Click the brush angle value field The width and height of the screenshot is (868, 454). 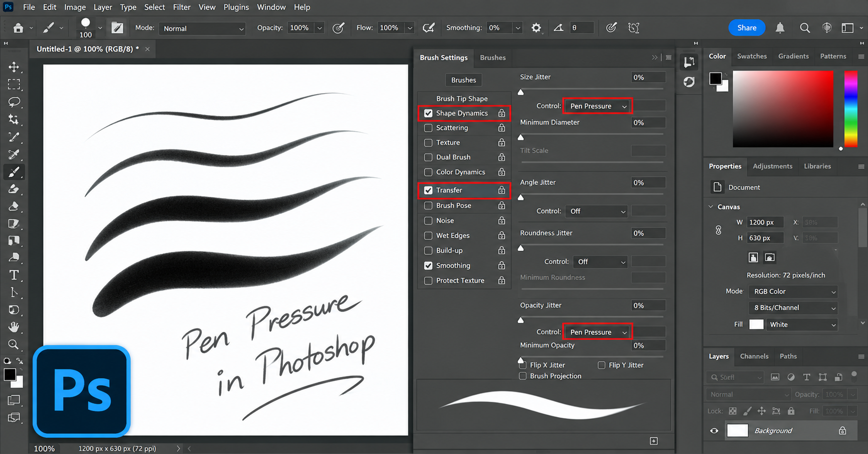point(582,28)
